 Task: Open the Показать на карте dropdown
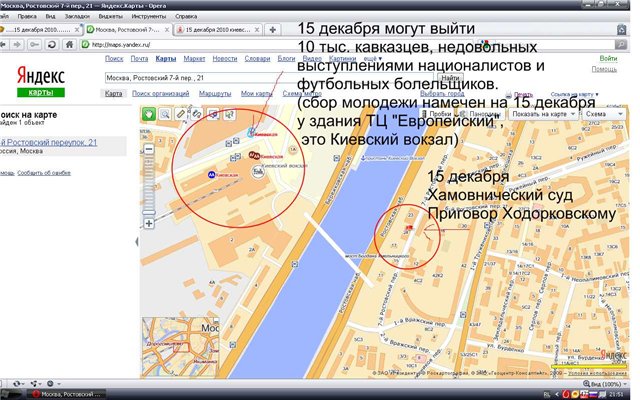(543, 113)
